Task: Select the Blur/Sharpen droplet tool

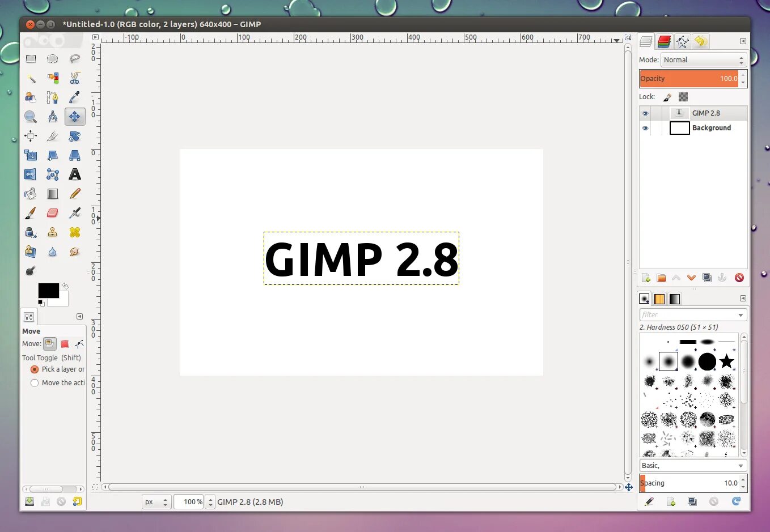Action: point(53,252)
